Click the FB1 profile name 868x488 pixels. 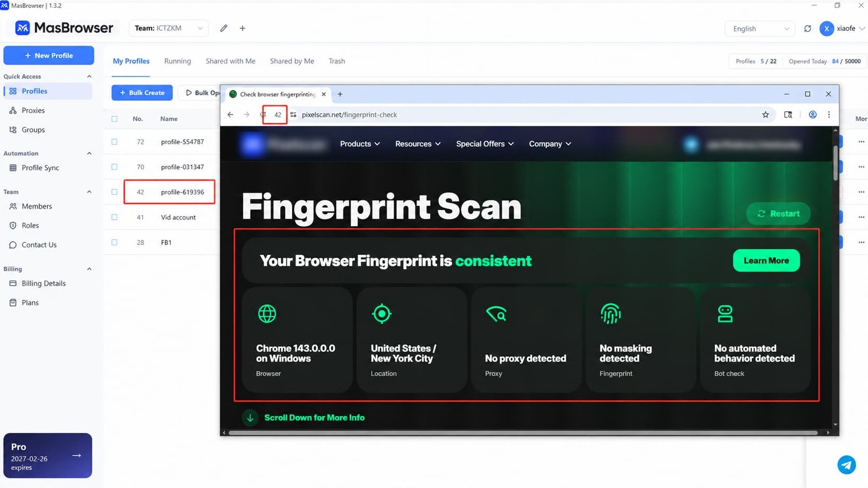click(166, 242)
